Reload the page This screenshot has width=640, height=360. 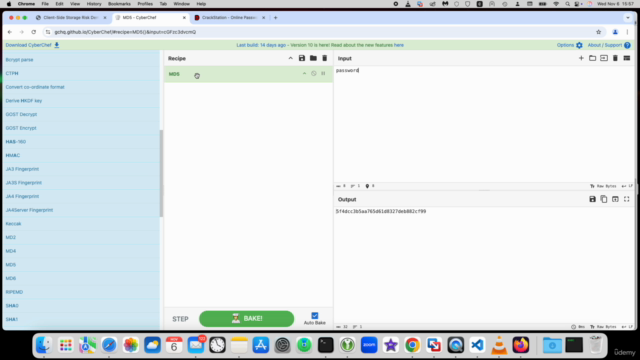click(33, 32)
